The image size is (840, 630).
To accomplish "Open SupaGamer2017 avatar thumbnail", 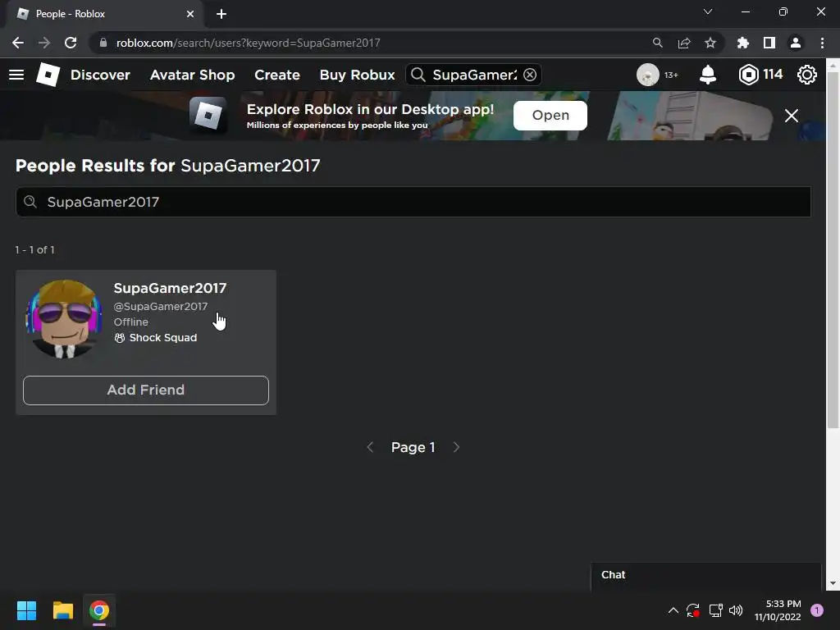I will [x=64, y=318].
